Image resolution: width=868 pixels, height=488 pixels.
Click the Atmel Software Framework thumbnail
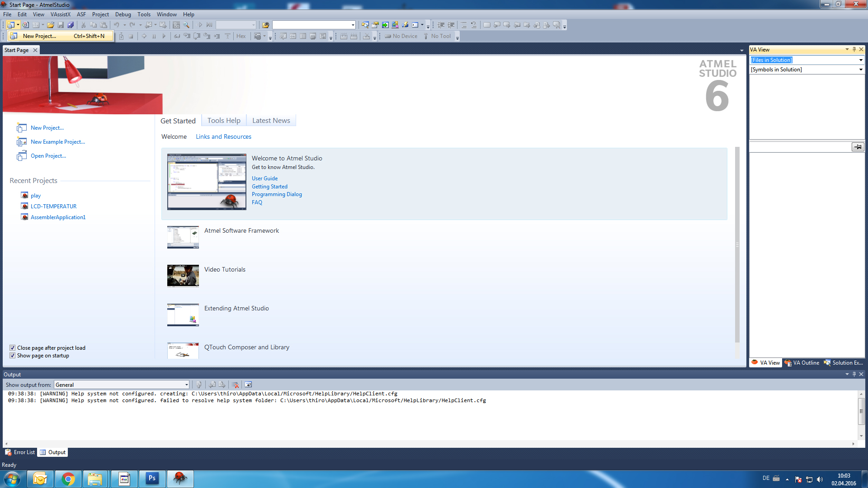tap(183, 237)
